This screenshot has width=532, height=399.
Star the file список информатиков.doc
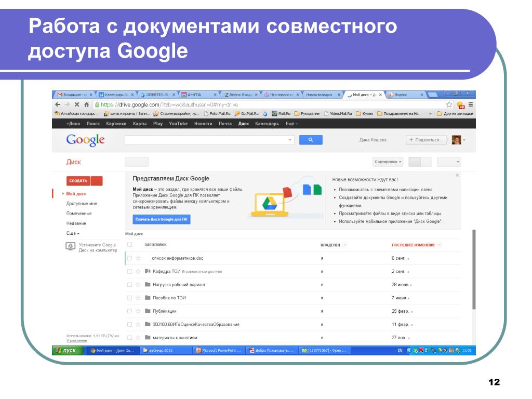(x=138, y=258)
